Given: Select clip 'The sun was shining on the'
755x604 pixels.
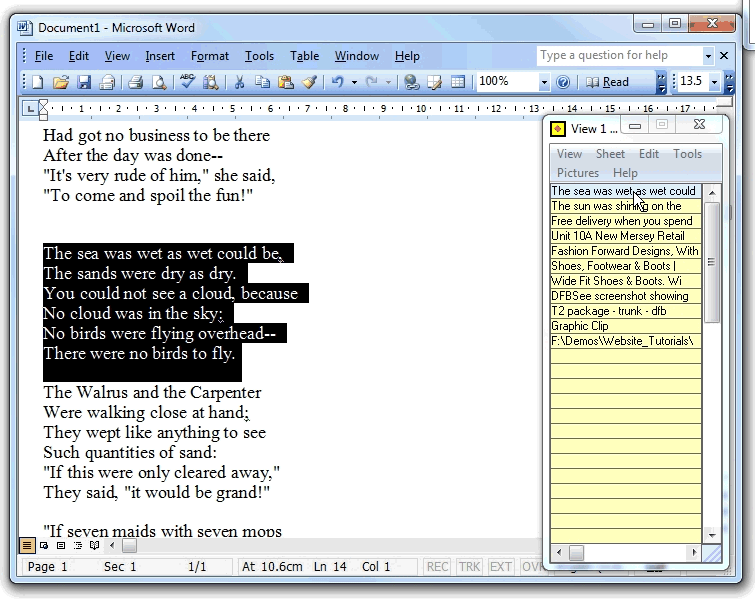Looking at the screenshot, I should coord(625,206).
